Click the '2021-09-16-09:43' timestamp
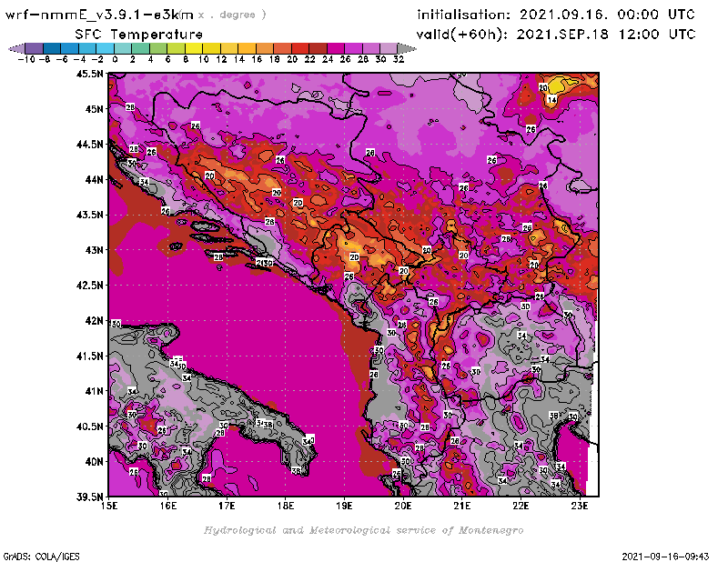 pyautogui.click(x=665, y=557)
